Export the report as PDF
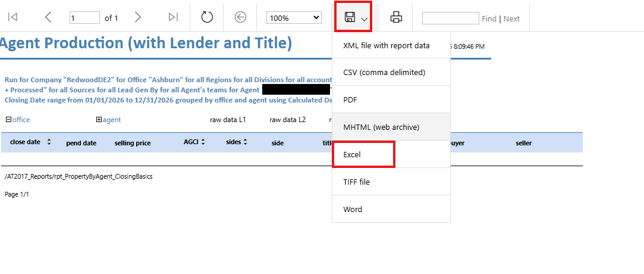644x274 pixels. pos(391,100)
